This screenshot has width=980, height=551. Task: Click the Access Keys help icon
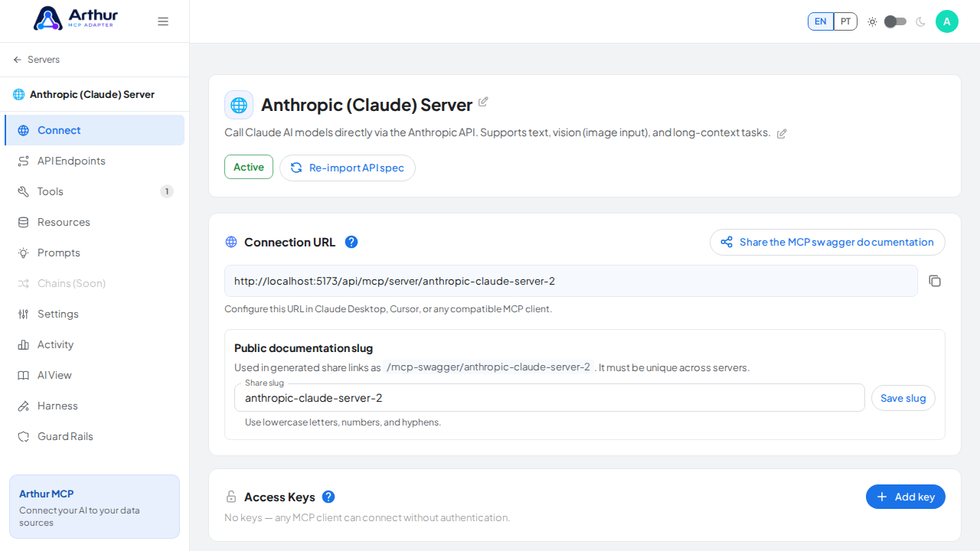tap(328, 497)
